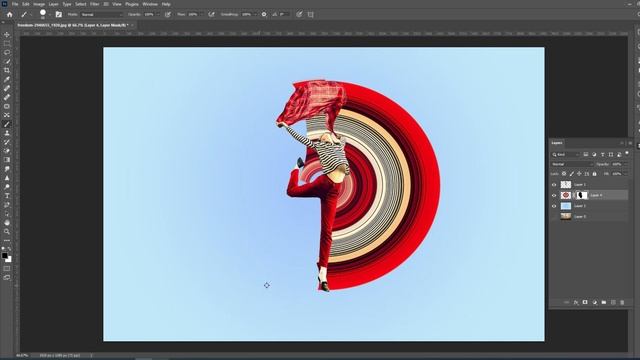The image size is (640, 360).
Task: Select the Zoom tool
Action: point(7,231)
